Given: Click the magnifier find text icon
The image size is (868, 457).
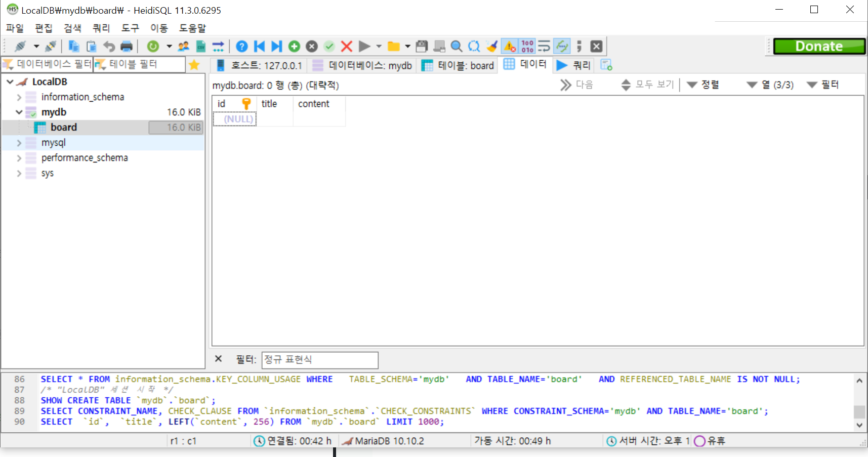Looking at the screenshot, I should tap(457, 47).
